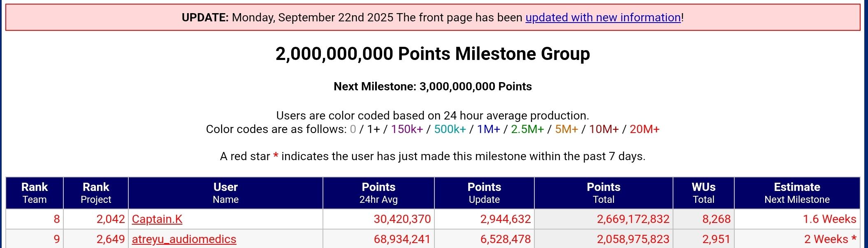The height and width of the screenshot is (248, 868).
Task: Click the Points 24hr Avg column header
Action: click(378, 193)
